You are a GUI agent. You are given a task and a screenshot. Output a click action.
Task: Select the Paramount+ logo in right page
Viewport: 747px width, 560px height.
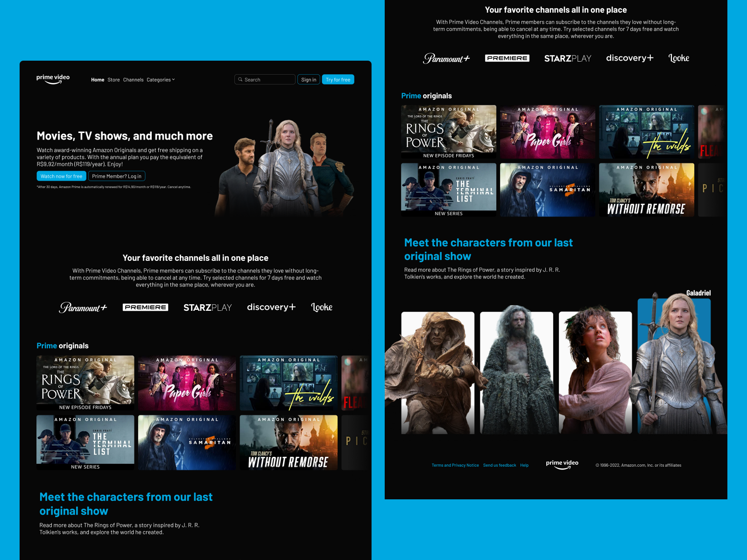[x=446, y=58]
